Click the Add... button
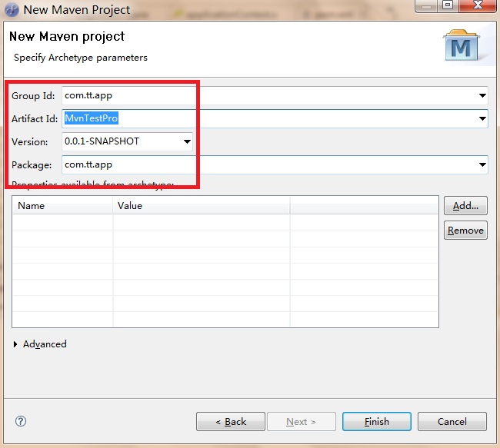Image resolution: width=500 pixels, height=448 pixels. 465,205
